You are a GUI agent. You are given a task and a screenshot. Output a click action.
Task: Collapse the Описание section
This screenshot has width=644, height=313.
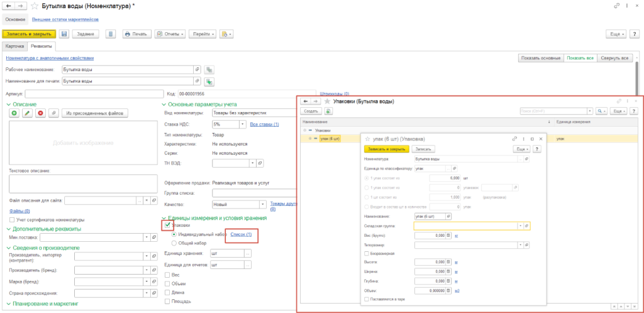point(8,104)
